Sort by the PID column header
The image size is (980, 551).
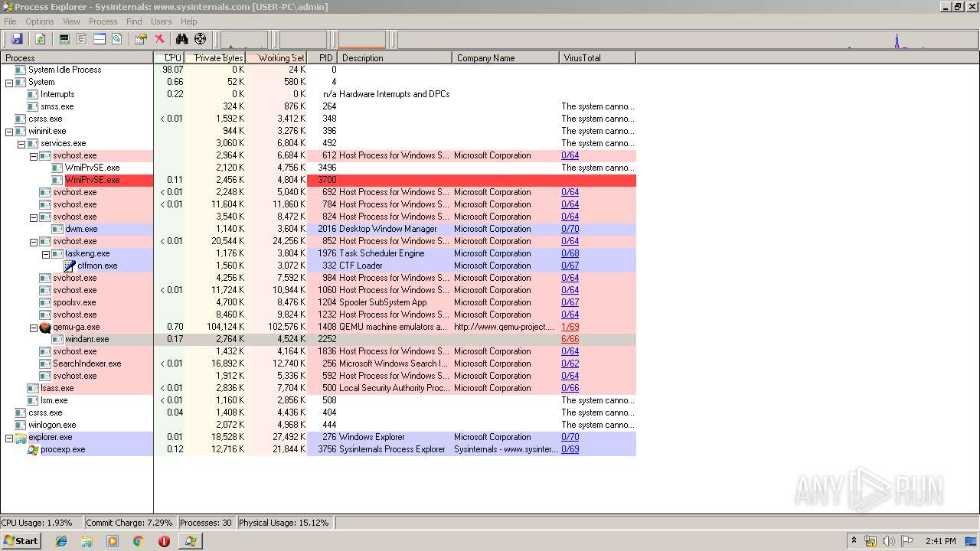[x=322, y=58]
